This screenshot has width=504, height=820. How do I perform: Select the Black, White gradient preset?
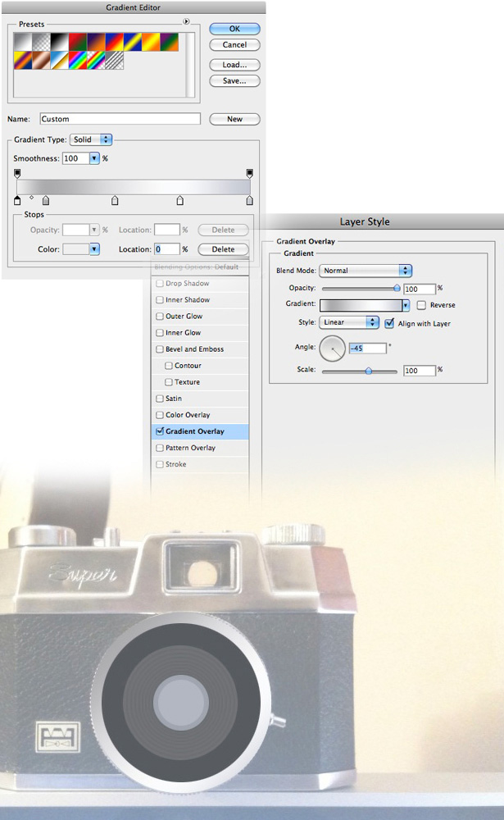tap(60, 42)
